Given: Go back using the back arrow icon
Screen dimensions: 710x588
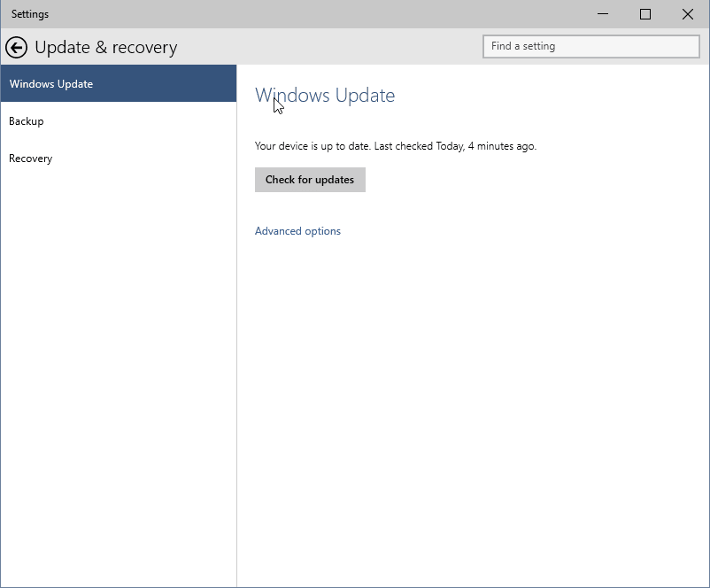Looking at the screenshot, I should pos(16,47).
